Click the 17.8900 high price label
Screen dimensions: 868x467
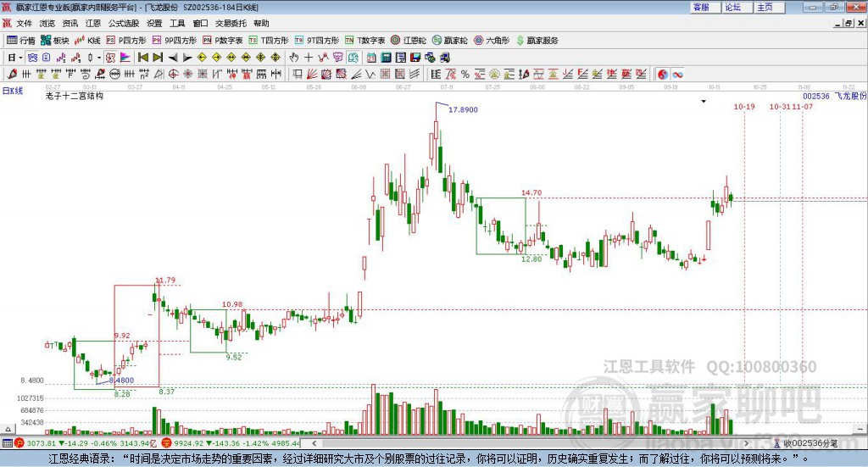[x=463, y=110]
